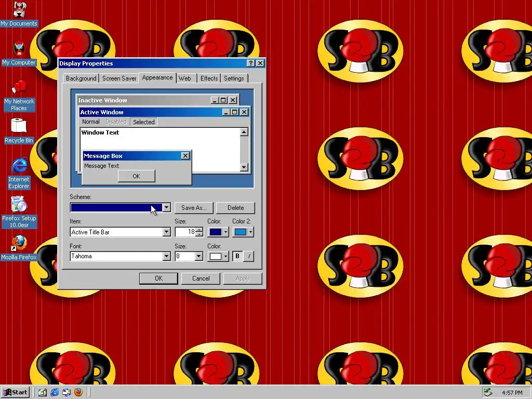Click the system tray network icon

(x=488, y=392)
